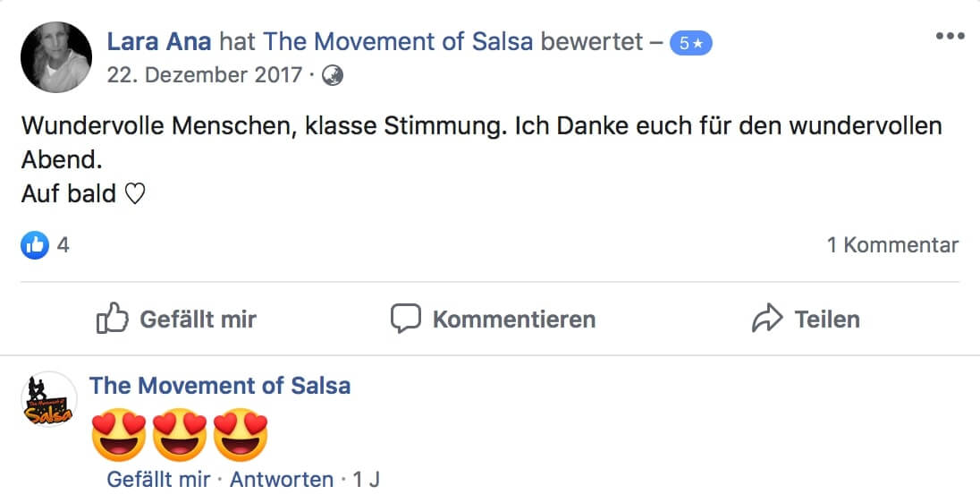This screenshot has height=503, width=980.
Task: Click the first heart-eyes emoji in comment
Action: tap(119, 435)
